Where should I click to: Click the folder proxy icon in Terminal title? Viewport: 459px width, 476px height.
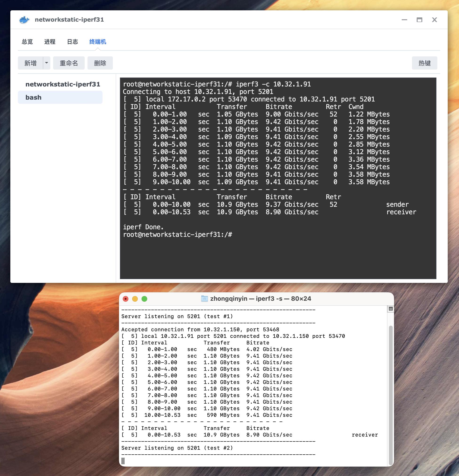[205, 299]
